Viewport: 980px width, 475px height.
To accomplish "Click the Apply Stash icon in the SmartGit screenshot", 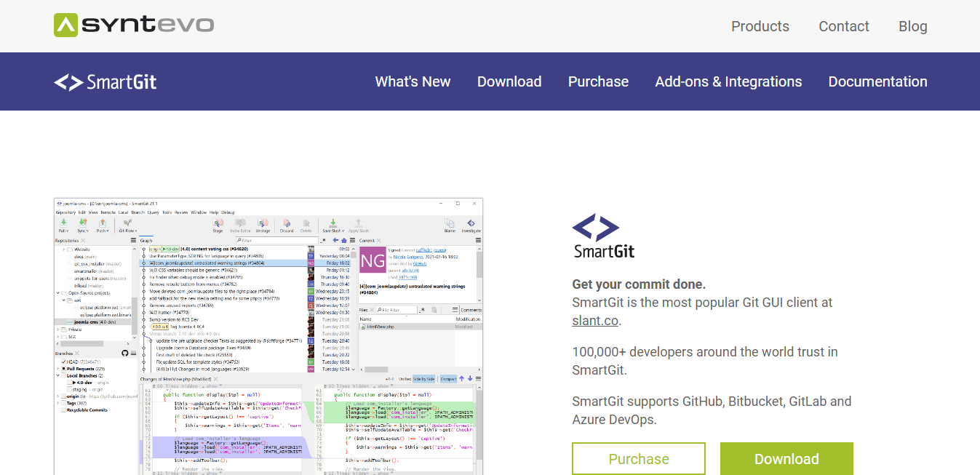I will coord(358,223).
